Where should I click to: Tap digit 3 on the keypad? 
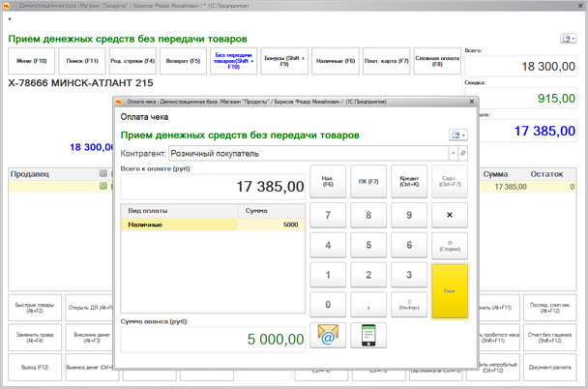click(409, 275)
